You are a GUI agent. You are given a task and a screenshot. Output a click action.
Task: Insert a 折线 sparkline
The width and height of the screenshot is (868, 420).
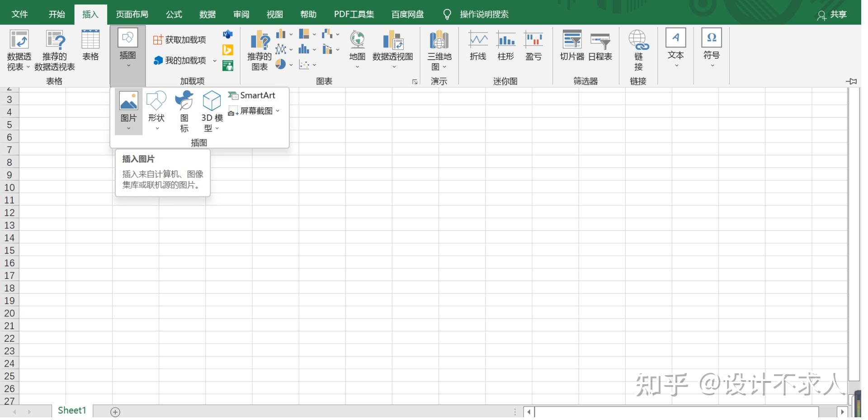point(477,48)
